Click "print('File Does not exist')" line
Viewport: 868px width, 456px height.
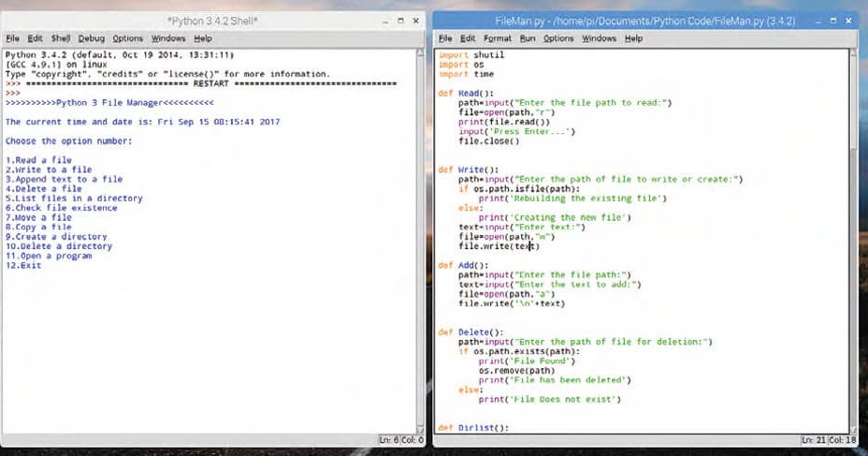point(550,399)
